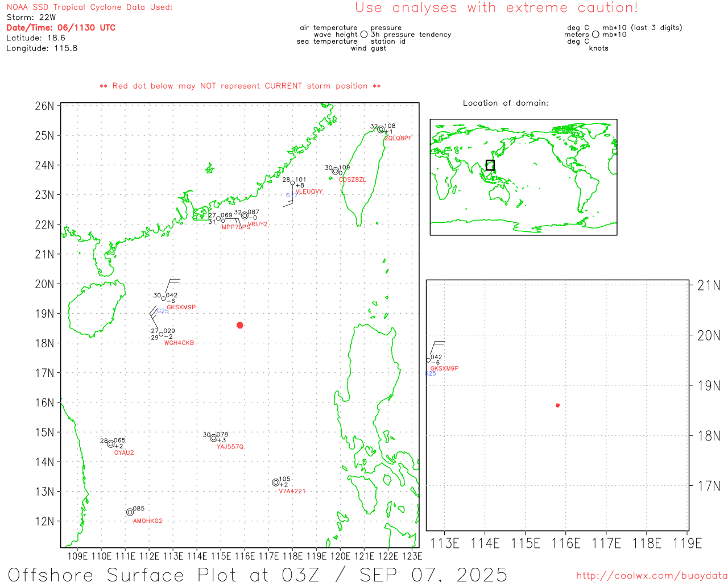
Task: Click the red storm dot in the zoomed inset map
Action: [558, 405]
